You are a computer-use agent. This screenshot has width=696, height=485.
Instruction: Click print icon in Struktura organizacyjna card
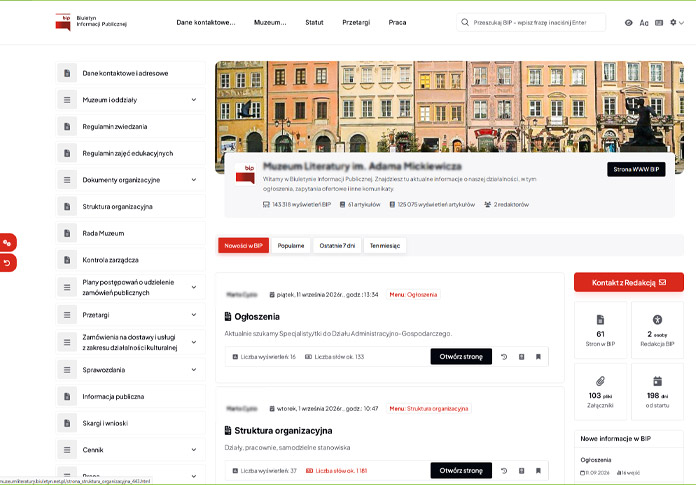522,471
